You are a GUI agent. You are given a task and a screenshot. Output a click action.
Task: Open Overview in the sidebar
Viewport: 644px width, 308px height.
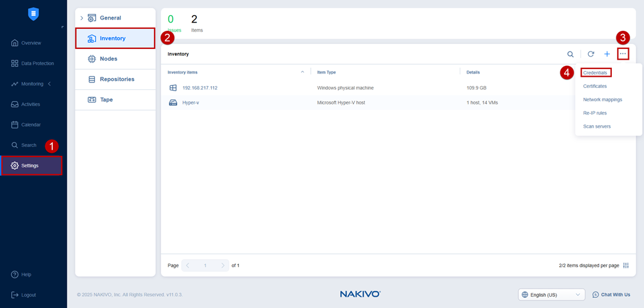26,43
